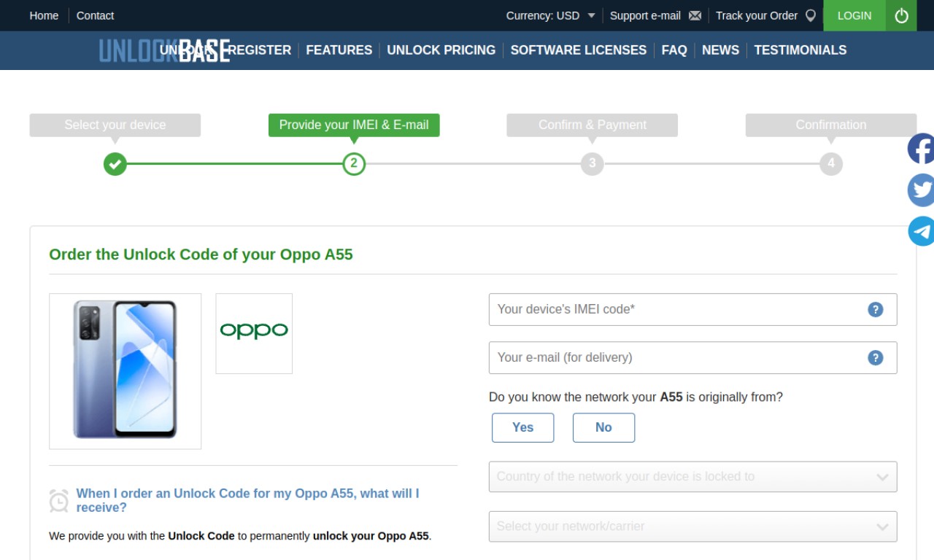Image resolution: width=934 pixels, height=560 pixels.
Task: Open the Select your network/carrier dropdown
Action: tap(692, 526)
